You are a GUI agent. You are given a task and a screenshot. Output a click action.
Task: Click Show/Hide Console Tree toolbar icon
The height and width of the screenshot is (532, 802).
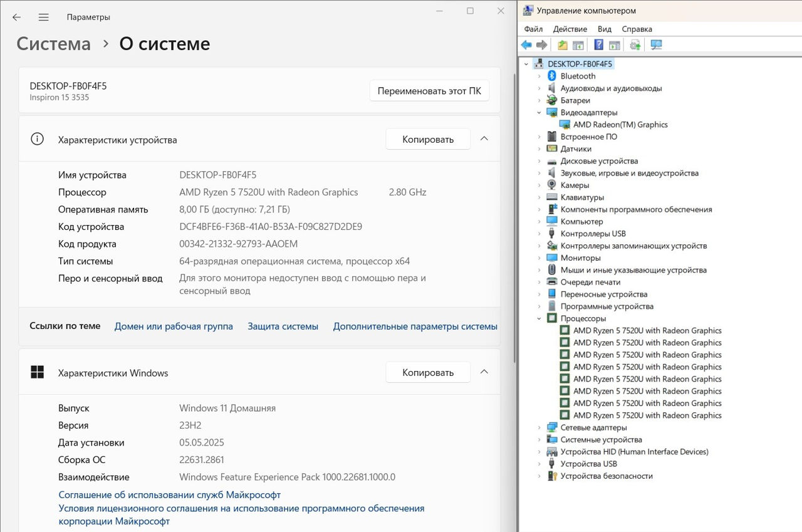click(x=578, y=45)
